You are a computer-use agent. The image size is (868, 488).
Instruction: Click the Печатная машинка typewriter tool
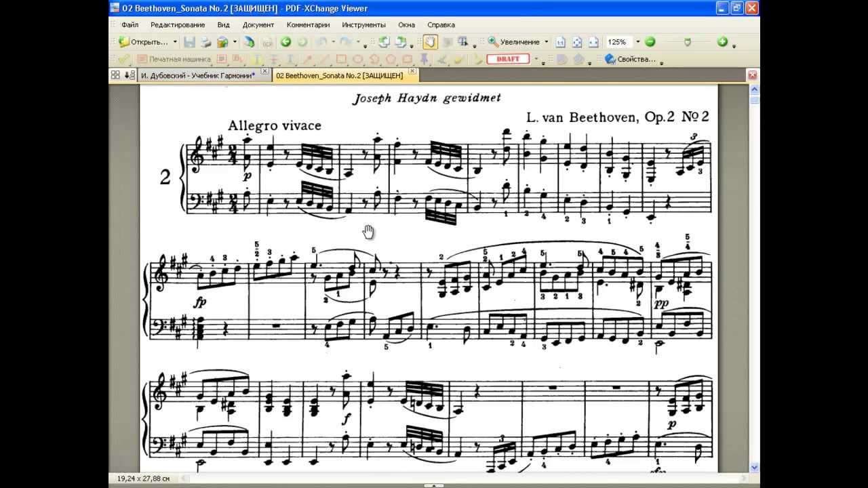(x=174, y=59)
